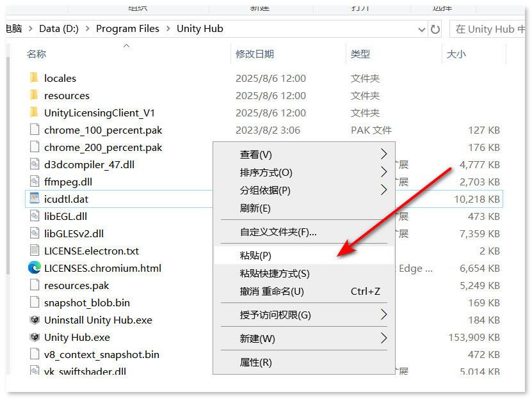Click Data (D:) breadcrumb

(59, 29)
